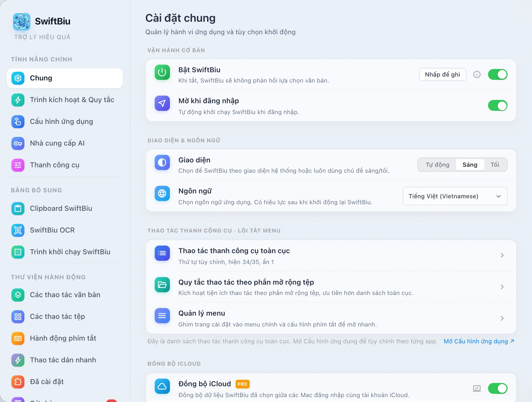Select the Tự động appearance option

[437, 165]
